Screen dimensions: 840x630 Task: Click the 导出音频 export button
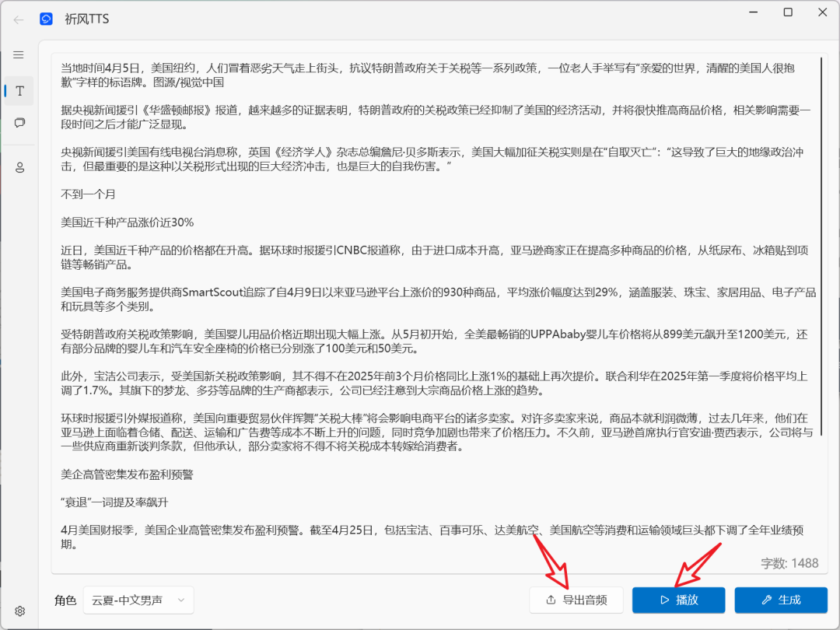[576, 600]
